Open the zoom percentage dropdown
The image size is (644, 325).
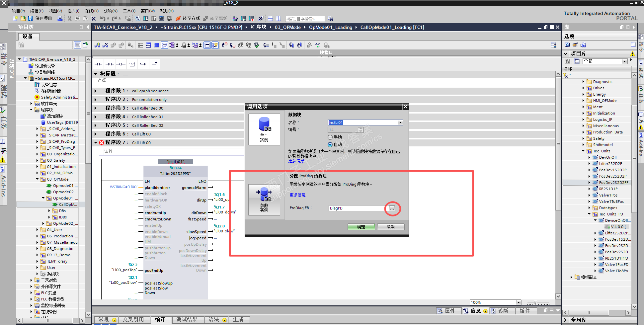[x=519, y=302]
